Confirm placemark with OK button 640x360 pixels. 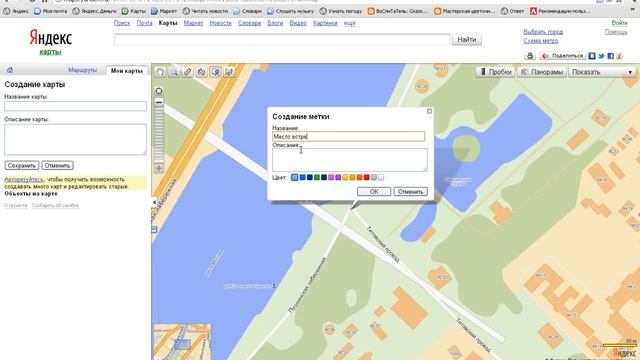point(374,191)
